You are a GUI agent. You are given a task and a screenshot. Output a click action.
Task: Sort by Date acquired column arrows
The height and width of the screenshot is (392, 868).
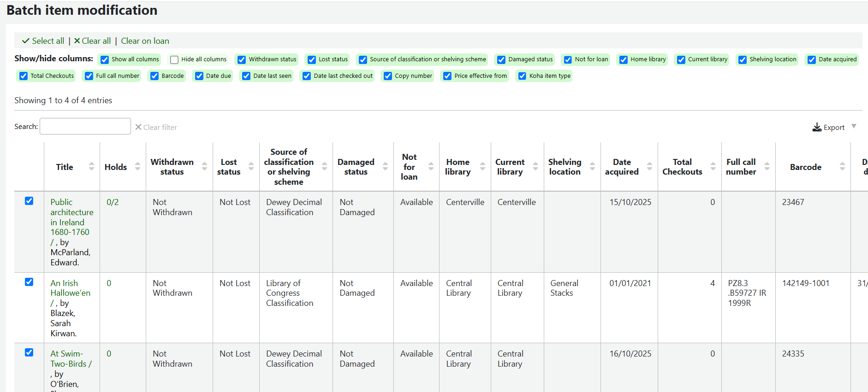649,167
